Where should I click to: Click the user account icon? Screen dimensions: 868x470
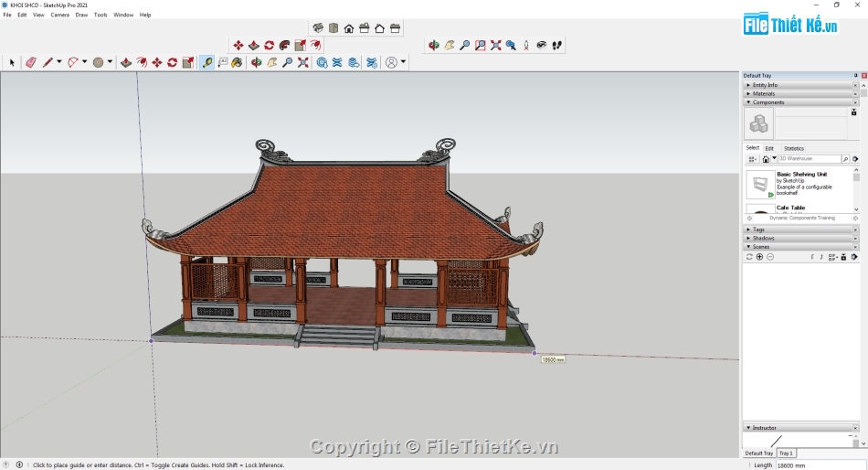(x=391, y=62)
